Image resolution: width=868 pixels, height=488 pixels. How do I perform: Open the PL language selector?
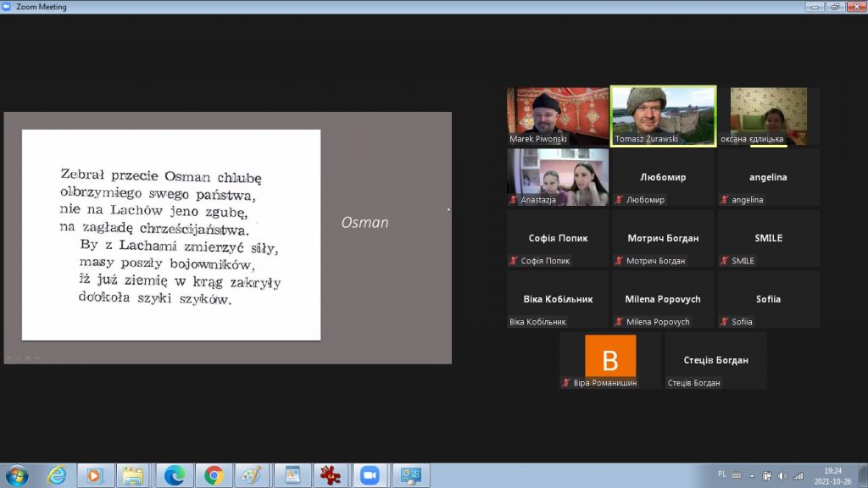[x=721, y=475]
